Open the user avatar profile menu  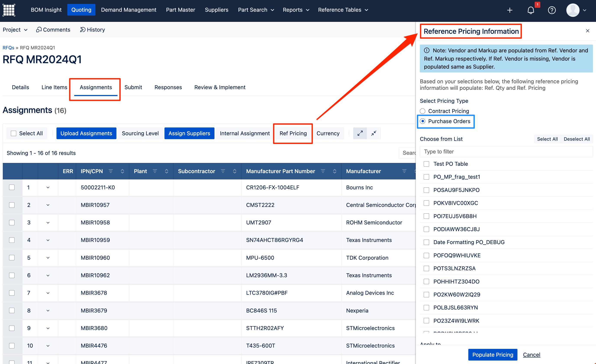click(x=576, y=10)
